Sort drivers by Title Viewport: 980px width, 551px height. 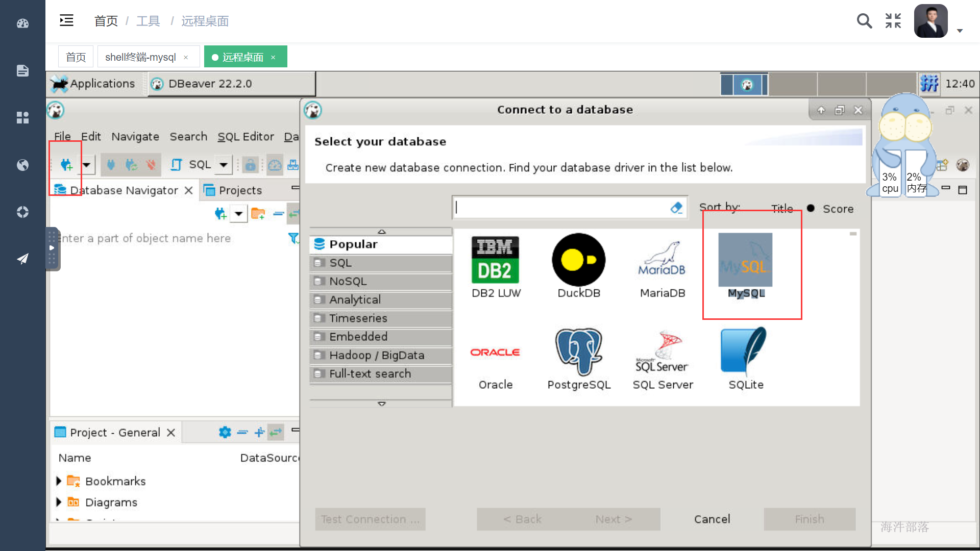pos(781,208)
